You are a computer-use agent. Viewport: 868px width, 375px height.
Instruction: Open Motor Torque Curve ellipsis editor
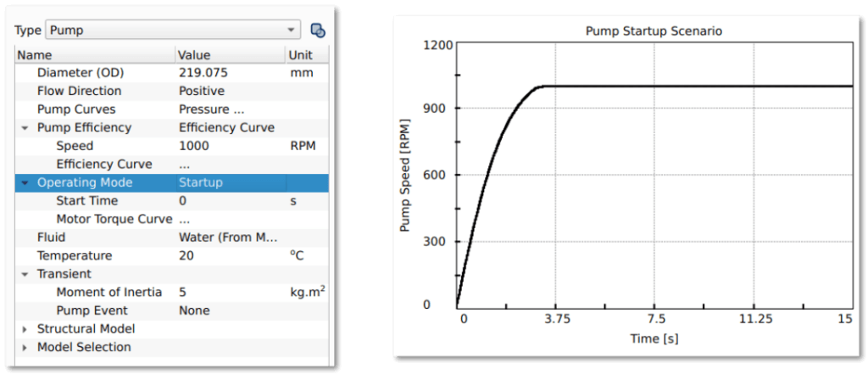pos(184,220)
